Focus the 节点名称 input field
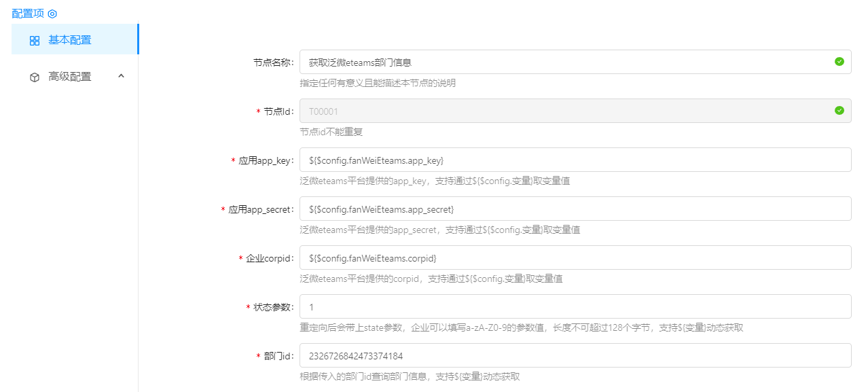This screenshot has height=392, width=868. (x=564, y=63)
